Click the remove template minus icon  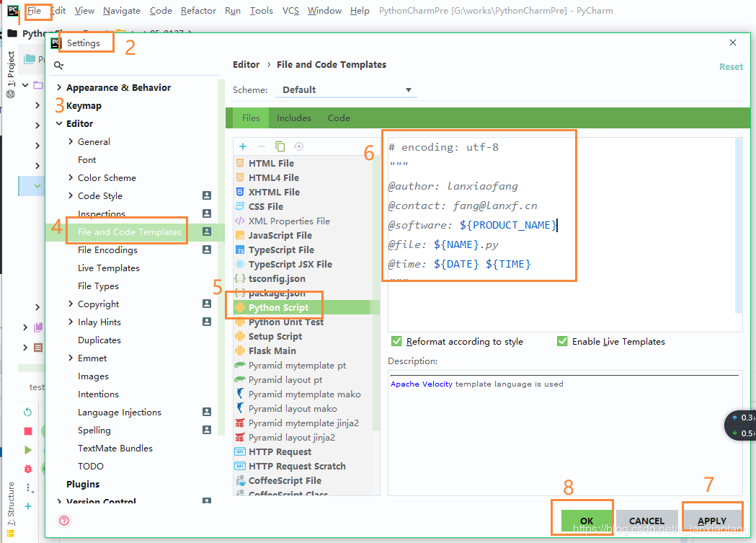(262, 146)
